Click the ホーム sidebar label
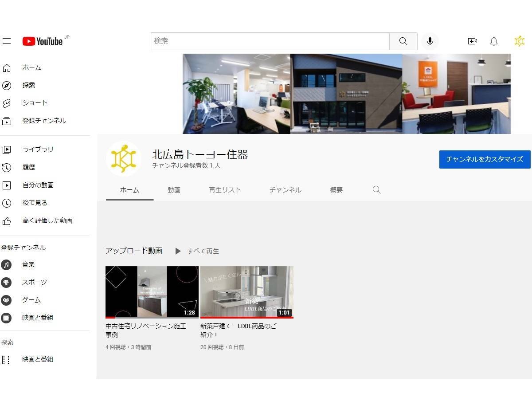This screenshot has height=417, width=532. [x=32, y=68]
